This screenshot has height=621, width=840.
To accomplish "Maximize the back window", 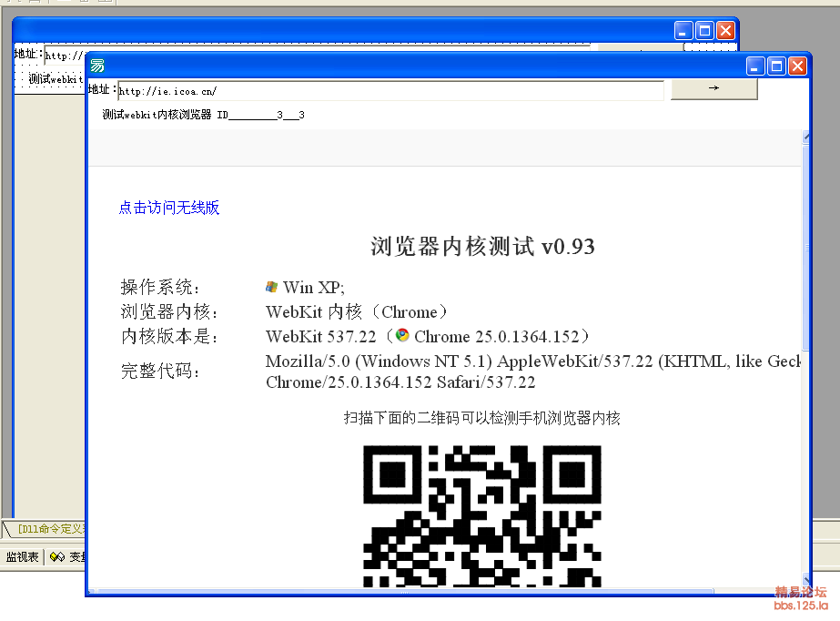I will [704, 31].
